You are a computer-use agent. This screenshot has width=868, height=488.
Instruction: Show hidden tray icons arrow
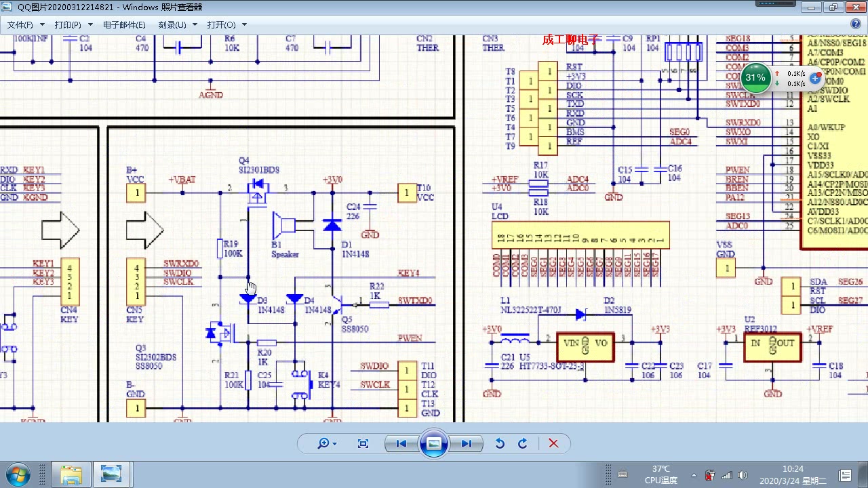tap(694, 475)
